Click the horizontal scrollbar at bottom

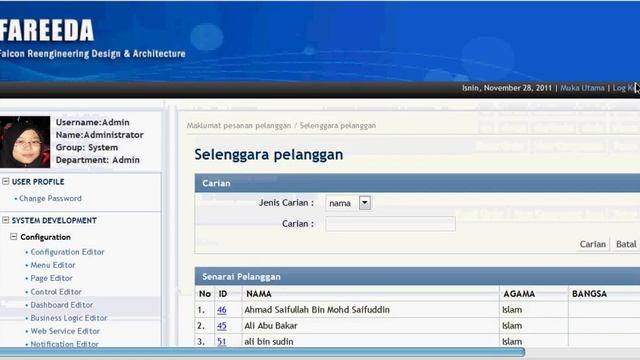(262, 352)
